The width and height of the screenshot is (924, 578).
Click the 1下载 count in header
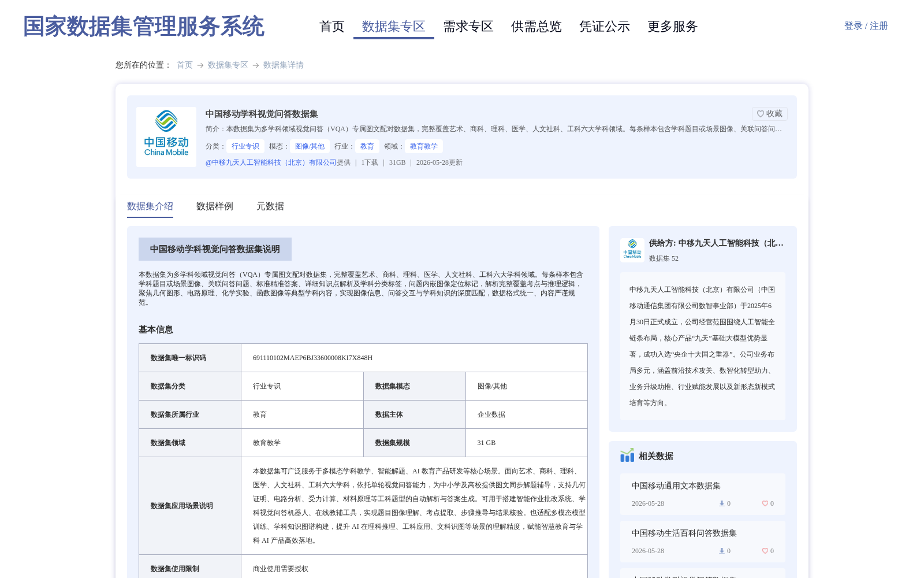point(370,162)
